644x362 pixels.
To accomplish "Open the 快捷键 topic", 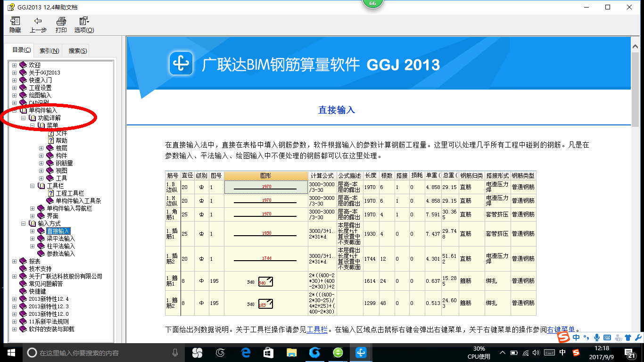I will tap(37, 291).
